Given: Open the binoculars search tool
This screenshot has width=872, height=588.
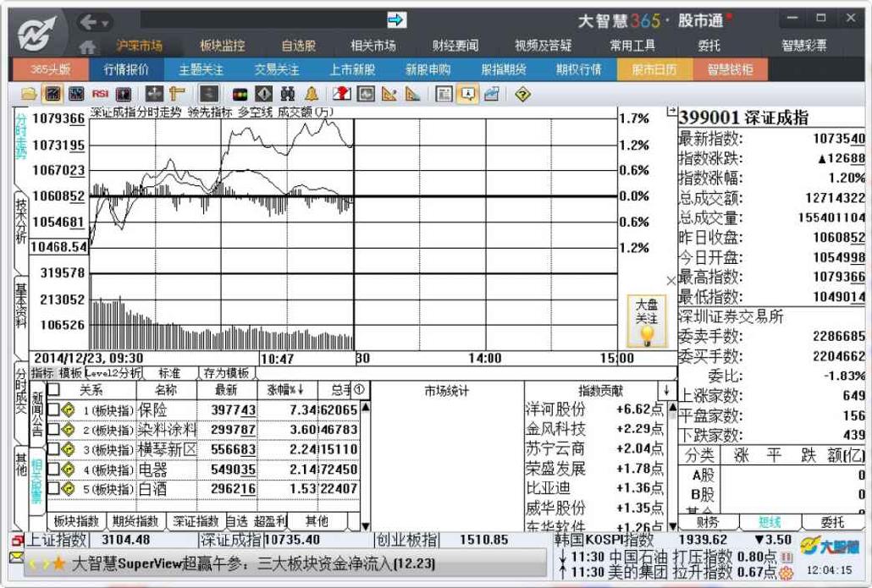Looking at the screenshot, I should point(288,94).
